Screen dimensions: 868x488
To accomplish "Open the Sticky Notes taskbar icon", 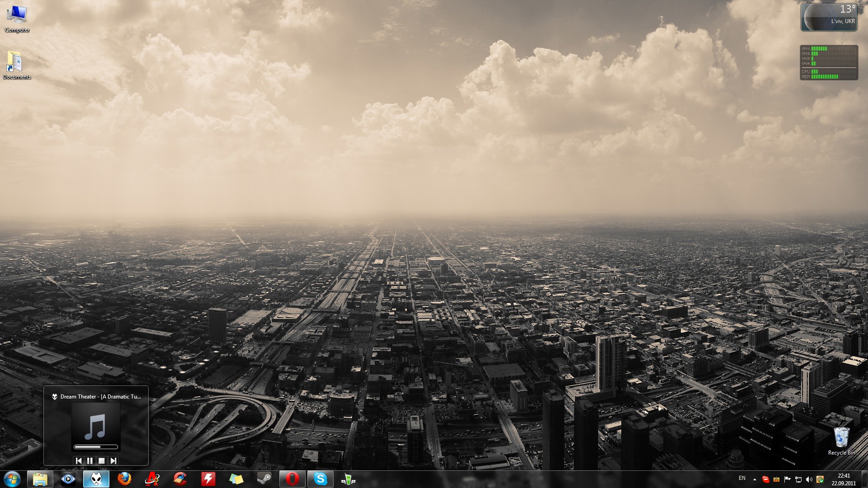I will tap(236, 479).
